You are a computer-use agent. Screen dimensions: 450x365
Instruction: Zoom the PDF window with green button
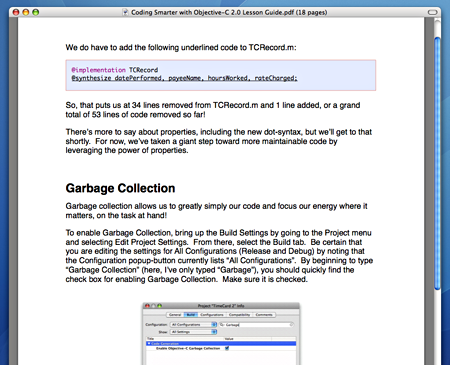tap(36, 12)
